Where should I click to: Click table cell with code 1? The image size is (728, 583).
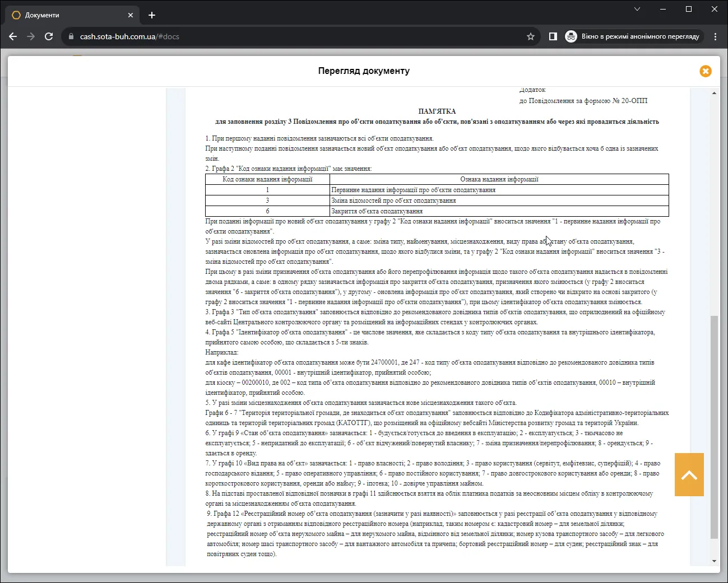click(x=267, y=190)
